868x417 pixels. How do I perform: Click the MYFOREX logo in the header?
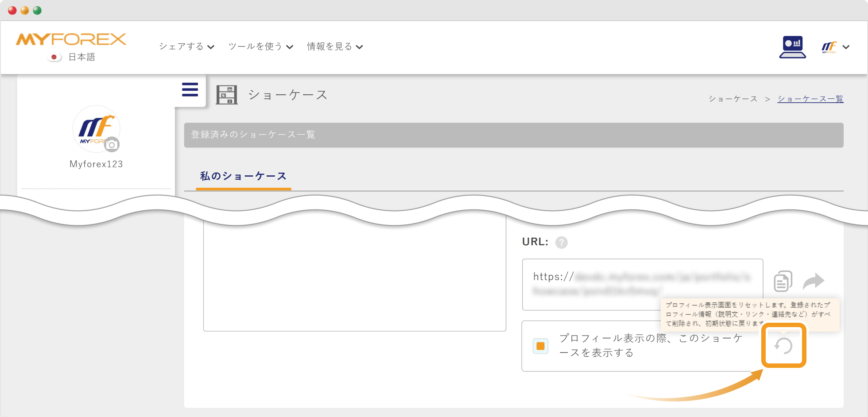point(70,39)
